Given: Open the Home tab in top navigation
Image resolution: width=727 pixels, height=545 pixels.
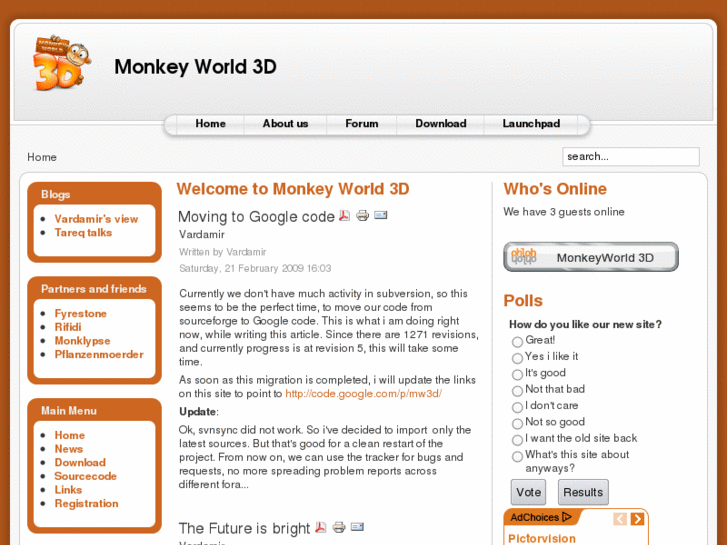Looking at the screenshot, I should point(210,123).
